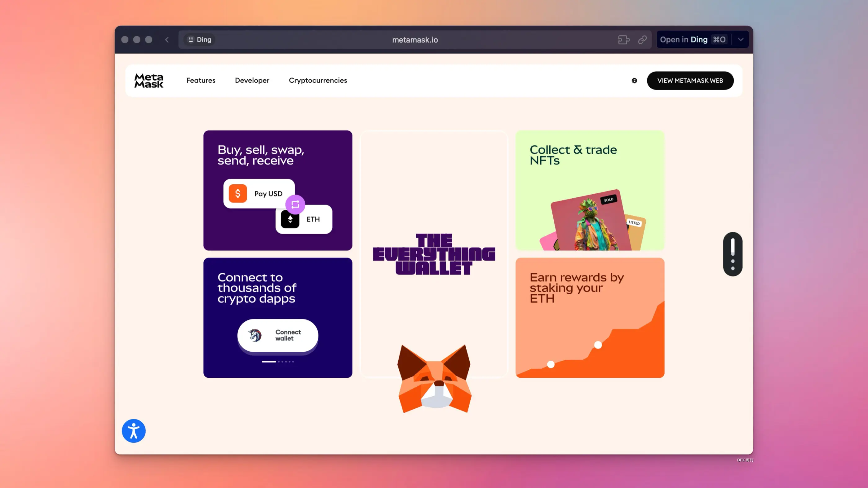Screen dimensions: 868x488
Task: Click the accessibility widget icon
Action: 134,431
